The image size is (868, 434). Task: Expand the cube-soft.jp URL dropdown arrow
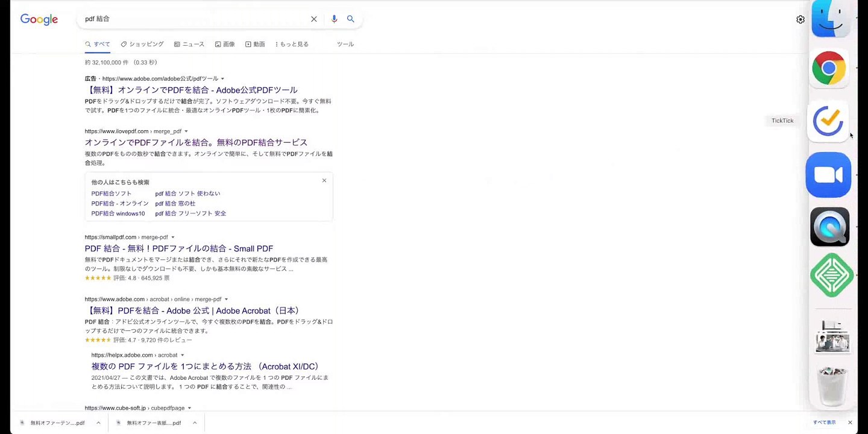point(189,408)
